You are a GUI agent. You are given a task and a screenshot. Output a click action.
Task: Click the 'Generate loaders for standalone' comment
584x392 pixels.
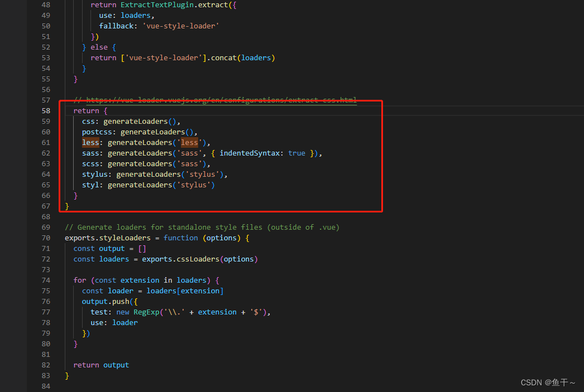tap(202, 228)
